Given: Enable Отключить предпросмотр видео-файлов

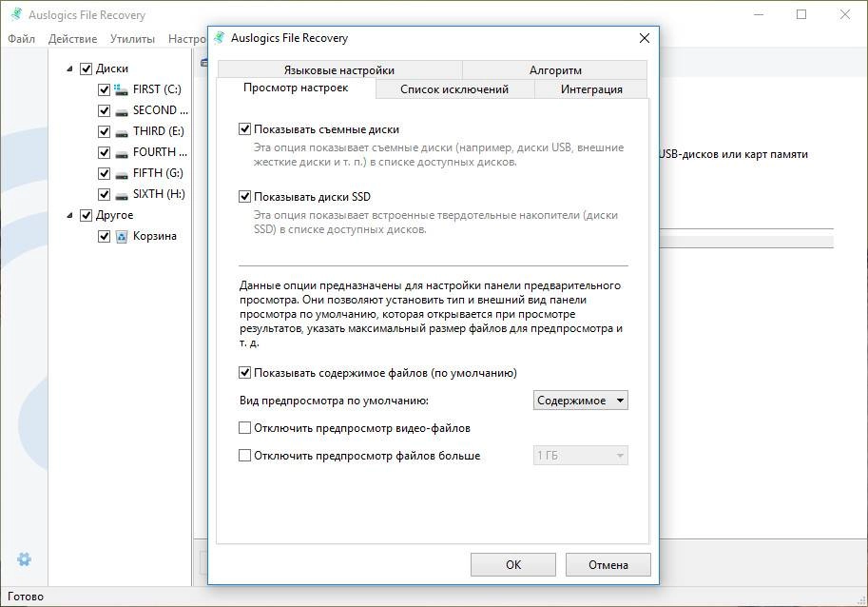Looking at the screenshot, I should click(x=244, y=427).
